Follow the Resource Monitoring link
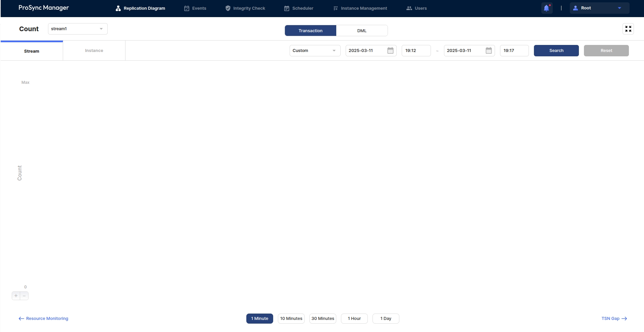The height and width of the screenshot is (332, 644). coord(43,319)
